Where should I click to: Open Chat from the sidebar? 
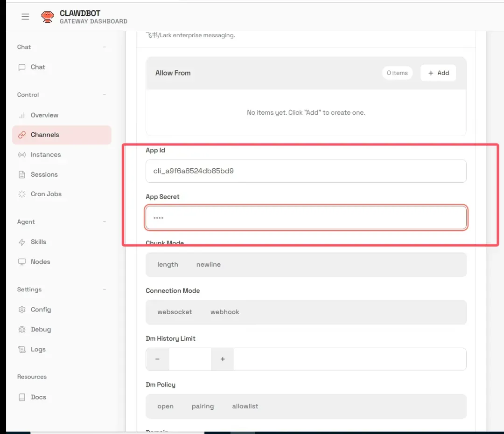(x=38, y=67)
